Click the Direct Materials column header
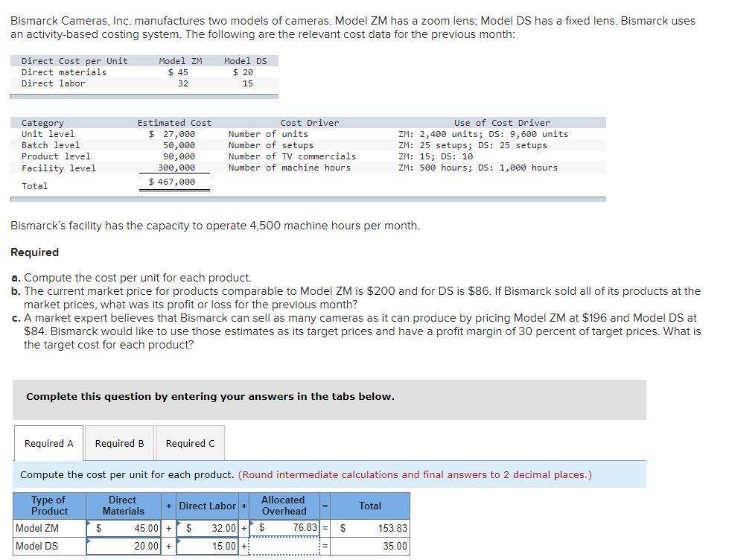Screen dimensions: 729x560 click(x=123, y=506)
